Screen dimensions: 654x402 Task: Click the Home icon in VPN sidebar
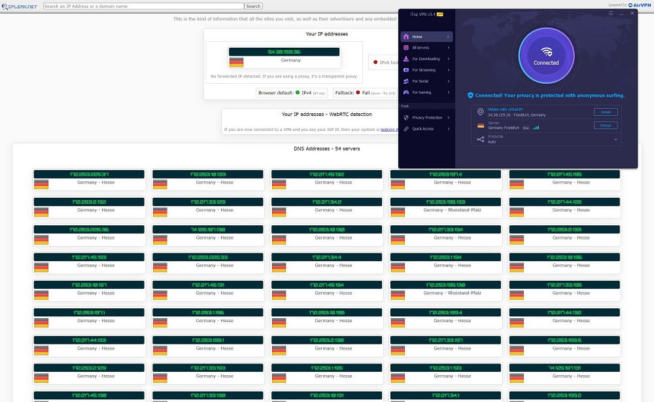[x=406, y=37]
